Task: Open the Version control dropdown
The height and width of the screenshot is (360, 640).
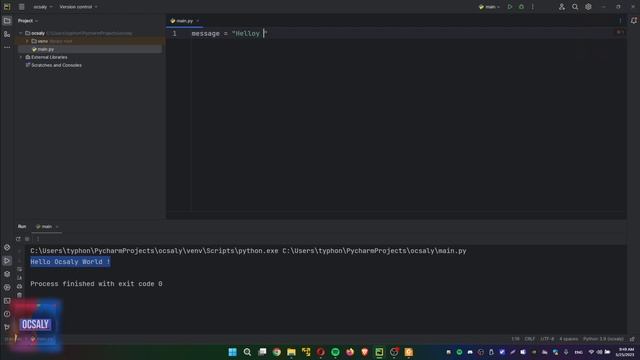Action: point(78,7)
